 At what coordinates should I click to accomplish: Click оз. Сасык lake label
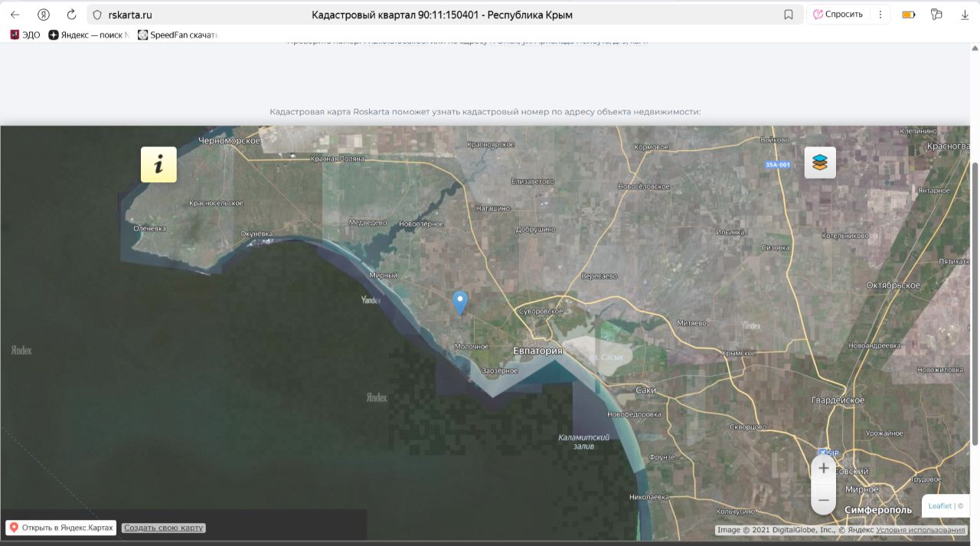pos(606,358)
